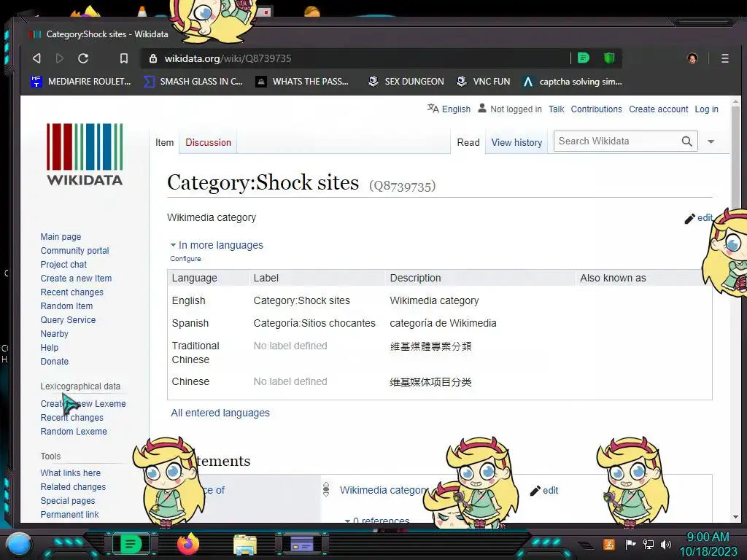This screenshot has width=747, height=560.
Task: Open File Explorer from taskbar
Action: (x=245, y=545)
